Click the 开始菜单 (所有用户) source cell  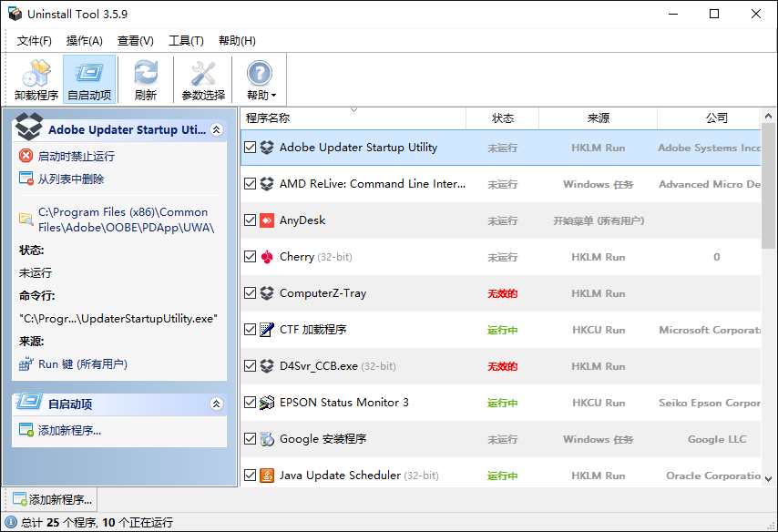tap(599, 220)
